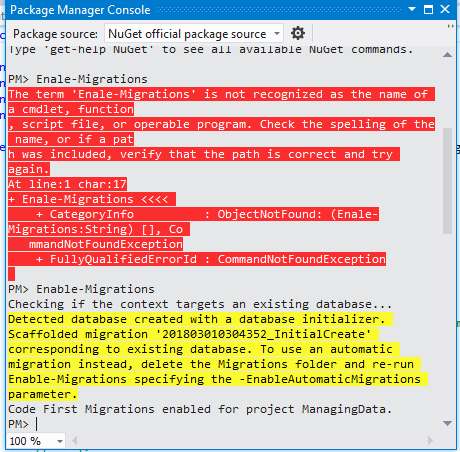Open the Window Position dropdown arrow in title bar
The image size is (460, 452).
[412, 9]
